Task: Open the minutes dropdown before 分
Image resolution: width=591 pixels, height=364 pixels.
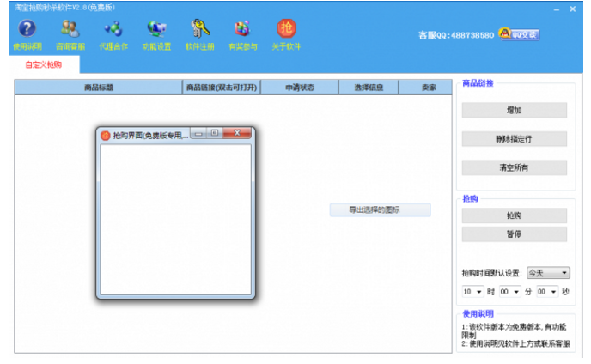Action: 510,292
